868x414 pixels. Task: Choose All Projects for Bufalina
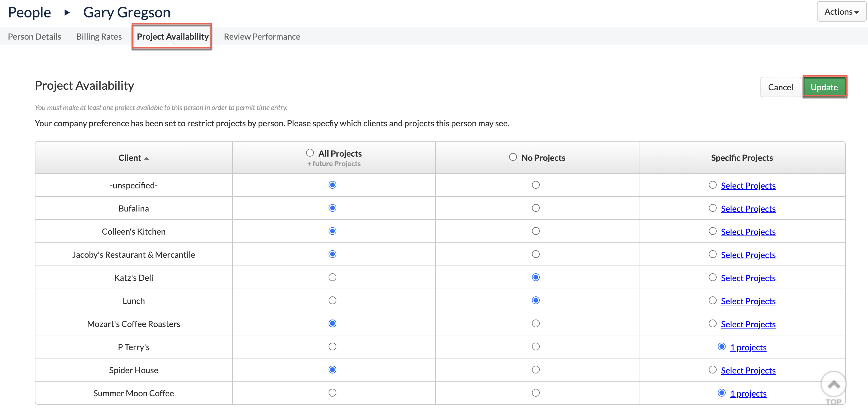[332, 208]
